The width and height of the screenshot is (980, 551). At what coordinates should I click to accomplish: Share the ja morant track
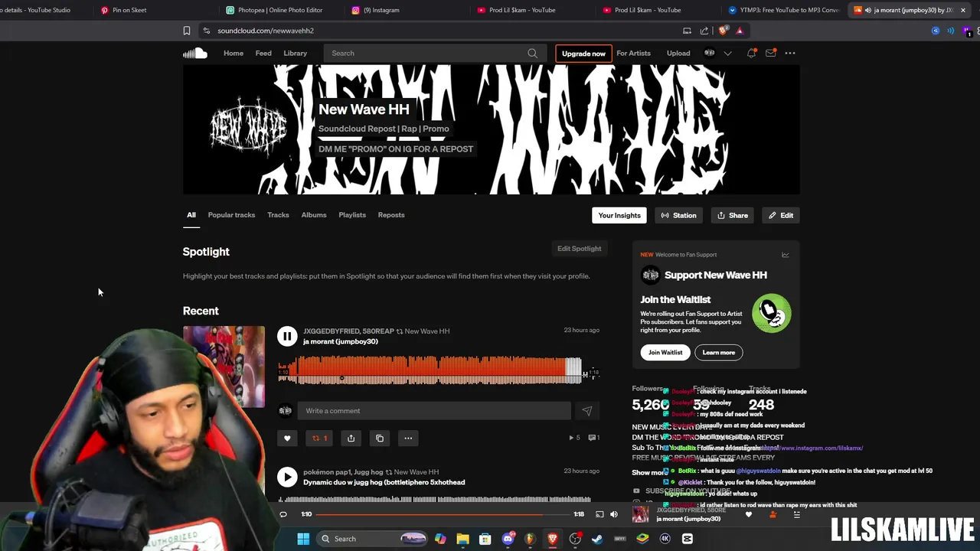coord(351,439)
